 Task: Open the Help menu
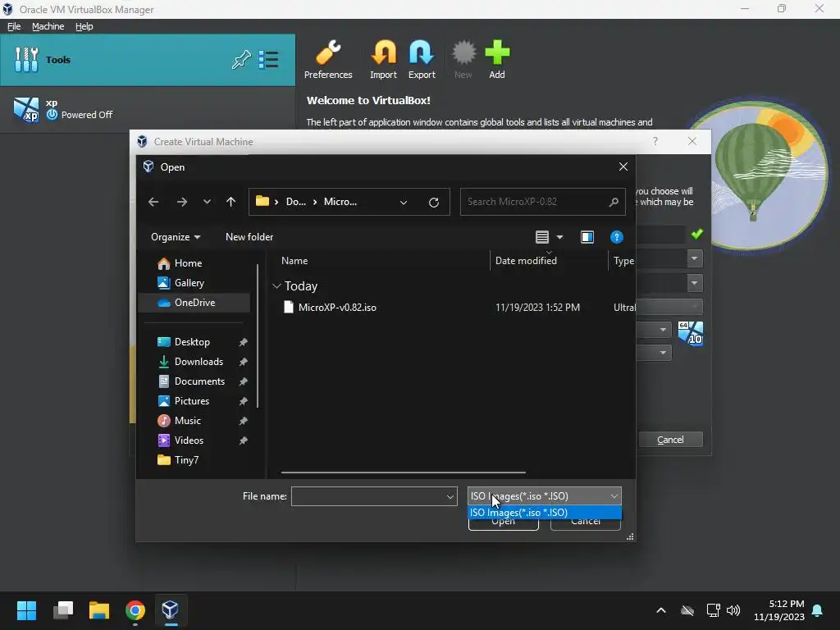pyautogui.click(x=84, y=26)
